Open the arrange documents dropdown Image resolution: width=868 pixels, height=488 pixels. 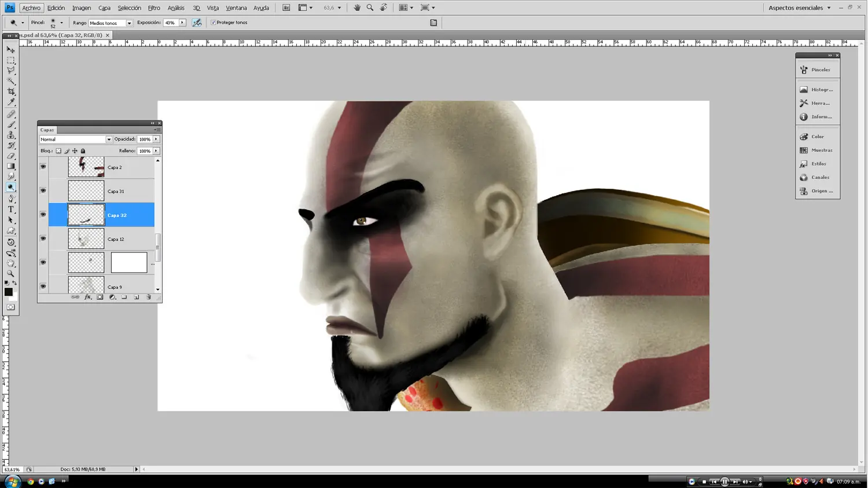click(406, 8)
